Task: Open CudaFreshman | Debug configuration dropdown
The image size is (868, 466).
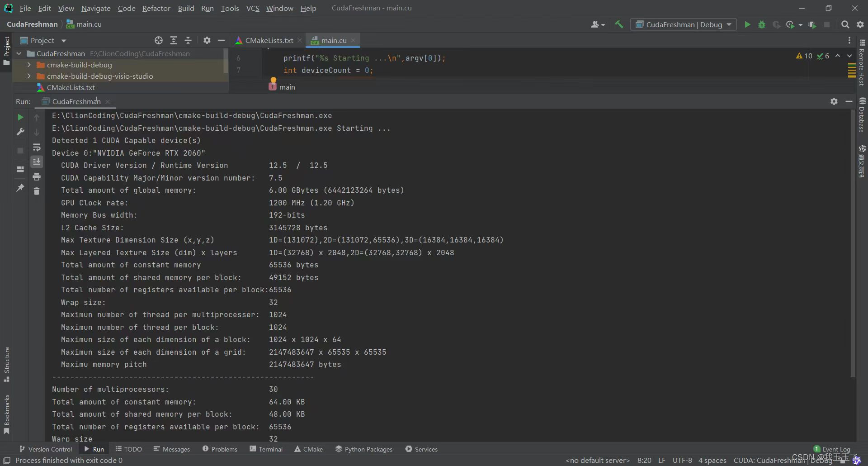Action: point(684,24)
